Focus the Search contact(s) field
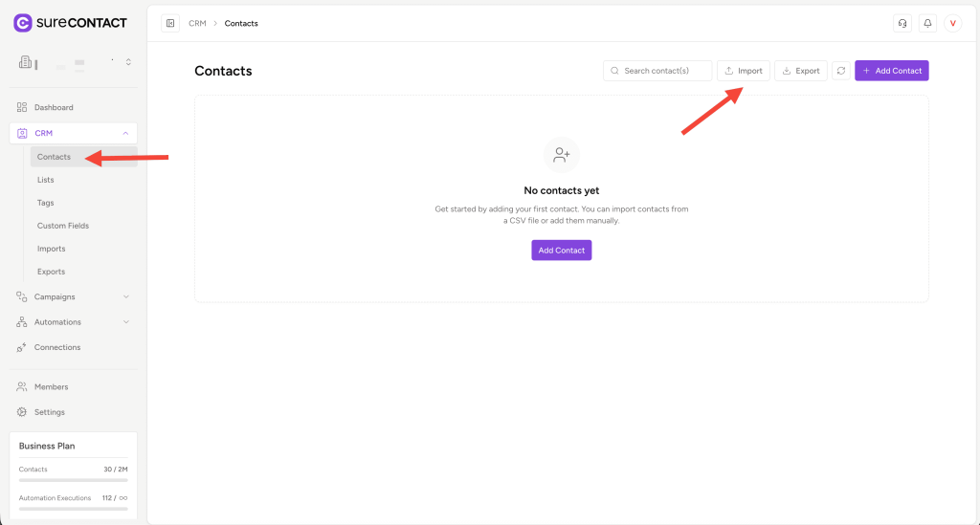 point(657,71)
